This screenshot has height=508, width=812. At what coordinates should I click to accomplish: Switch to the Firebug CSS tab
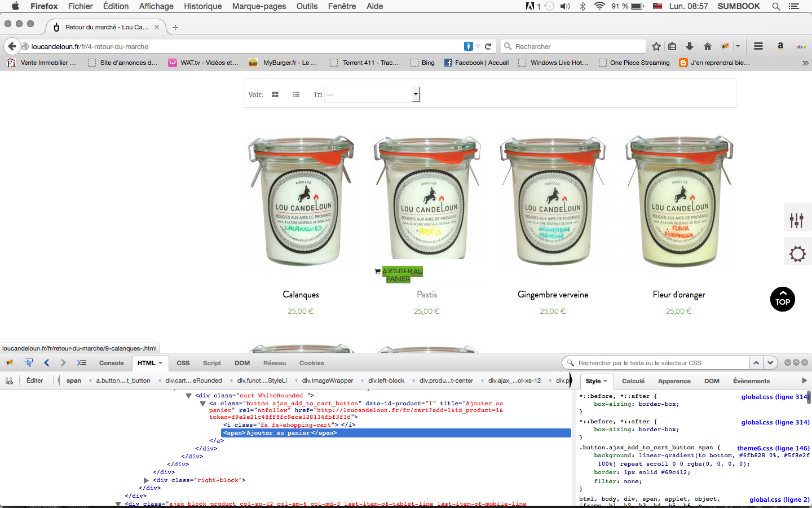[183, 363]
